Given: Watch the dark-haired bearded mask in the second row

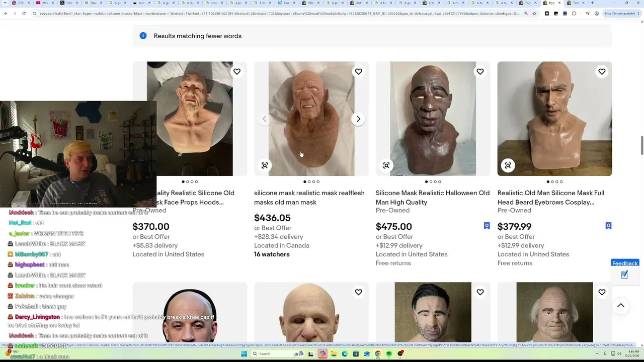Looking at the screenshot, I should [x=480, y=292].
